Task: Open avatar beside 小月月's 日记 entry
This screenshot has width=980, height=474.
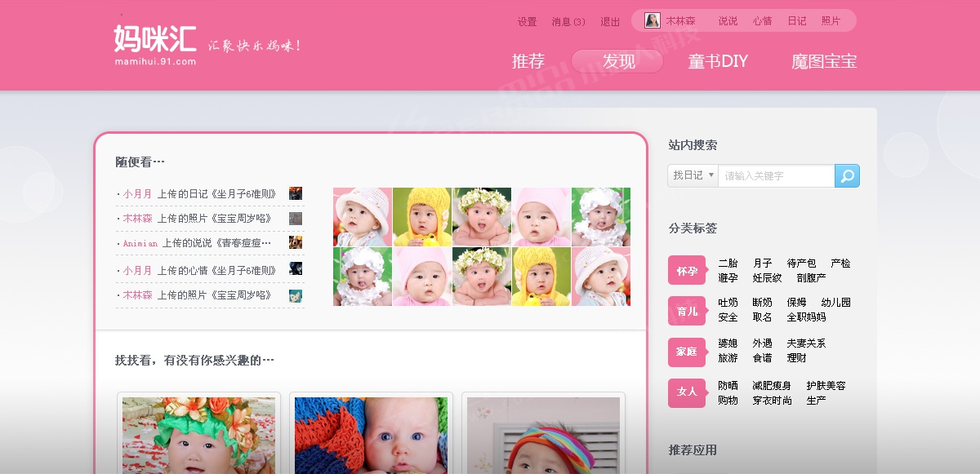Action: [296, 193]
